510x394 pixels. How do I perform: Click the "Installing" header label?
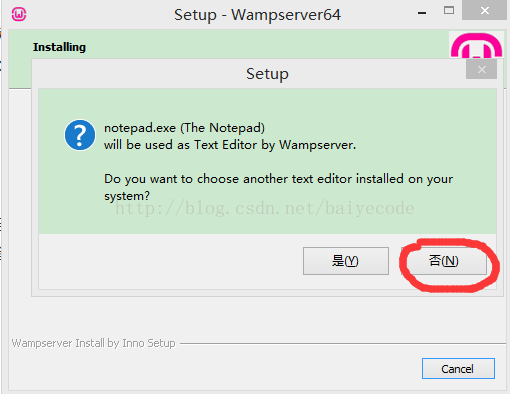(59, 47)
